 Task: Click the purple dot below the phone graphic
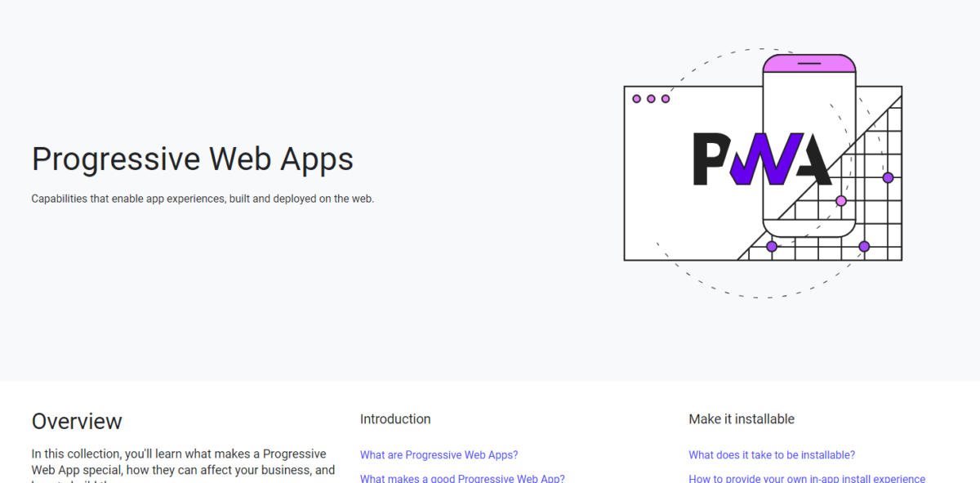[770, 245]
